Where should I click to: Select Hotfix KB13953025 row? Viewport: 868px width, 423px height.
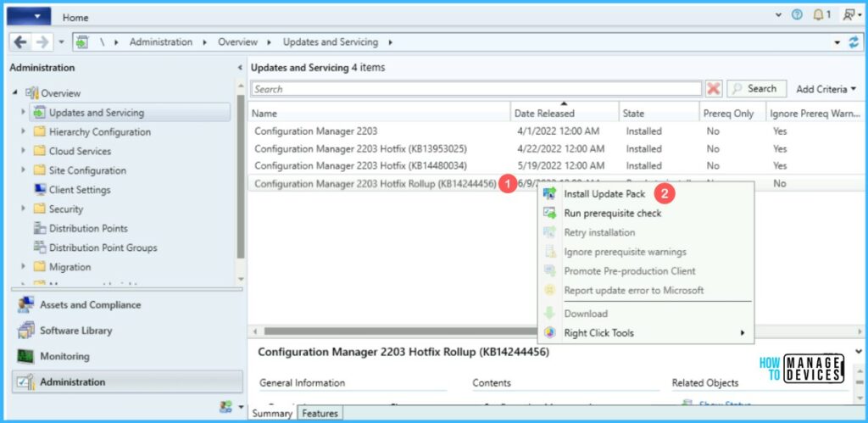(557, 148)
